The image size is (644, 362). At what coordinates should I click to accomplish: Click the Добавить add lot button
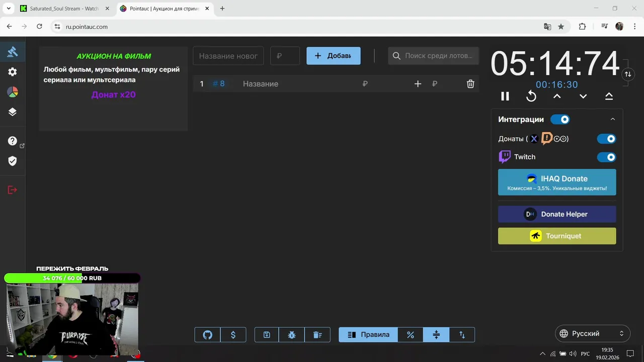[x=333, y=56]
